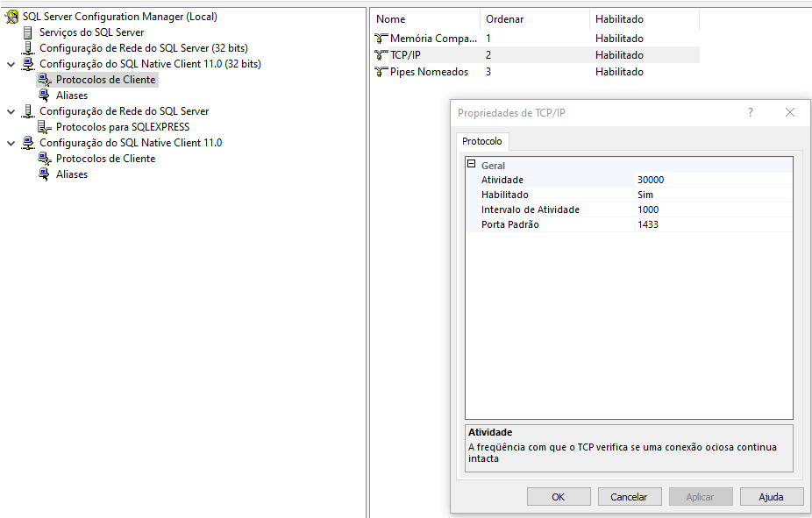Click the Habilitado value Sim
The width and height of the screenshot is (812, 518).
(714, 195)
